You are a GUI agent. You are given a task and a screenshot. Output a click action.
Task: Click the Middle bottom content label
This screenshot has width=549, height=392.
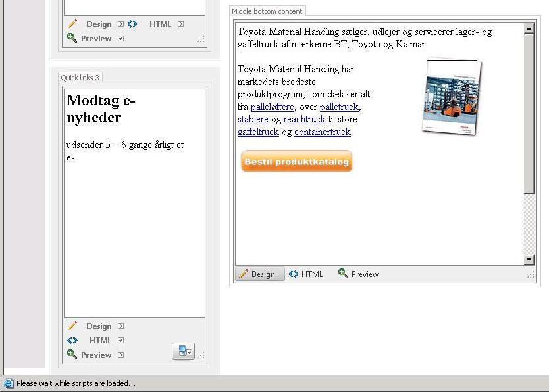coord(267,11)
